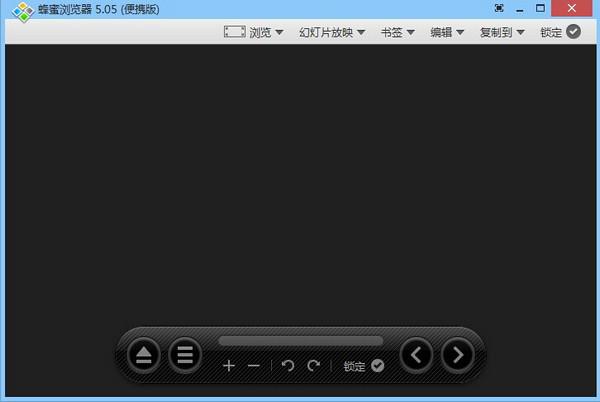The width and height of the screenshot is (600, 402).
Task: Toggle 锁定 checkmark in top toolbar
Action: [573, 32]
